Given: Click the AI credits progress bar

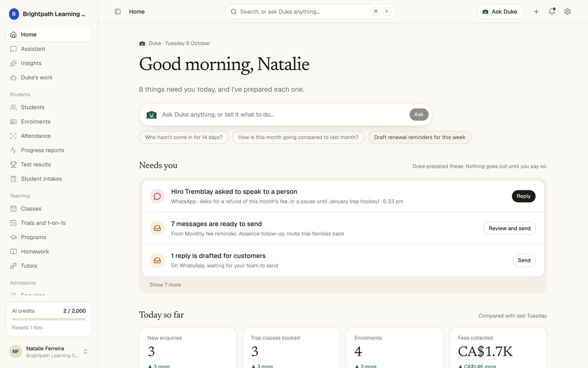Looking at the screenshot, I should (x=49, y=319).
